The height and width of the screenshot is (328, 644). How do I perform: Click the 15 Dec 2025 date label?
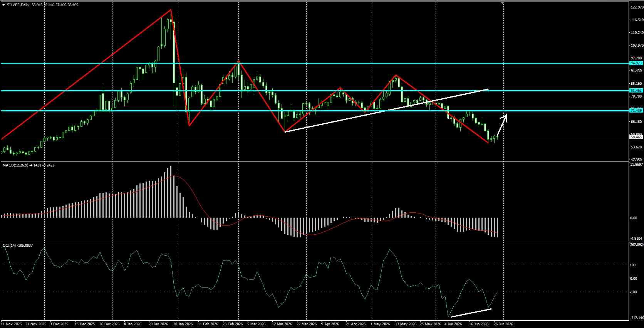click(x=84, y=324)
